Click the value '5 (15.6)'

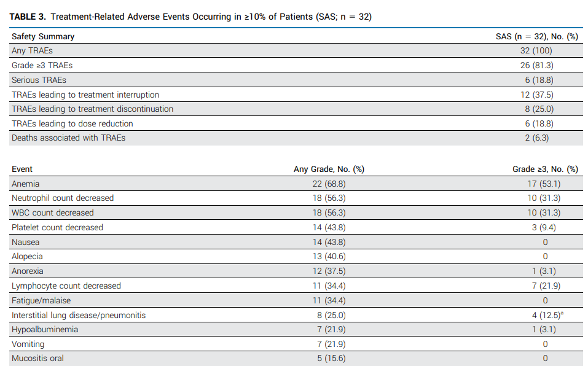click(x=332, y=359)
